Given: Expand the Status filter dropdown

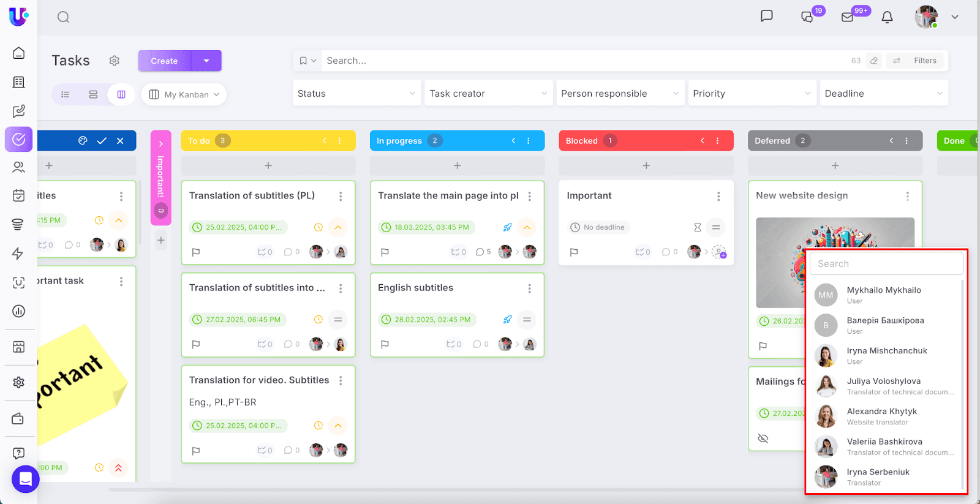Looking at the screenshot, I should click(x=356, y=94).
